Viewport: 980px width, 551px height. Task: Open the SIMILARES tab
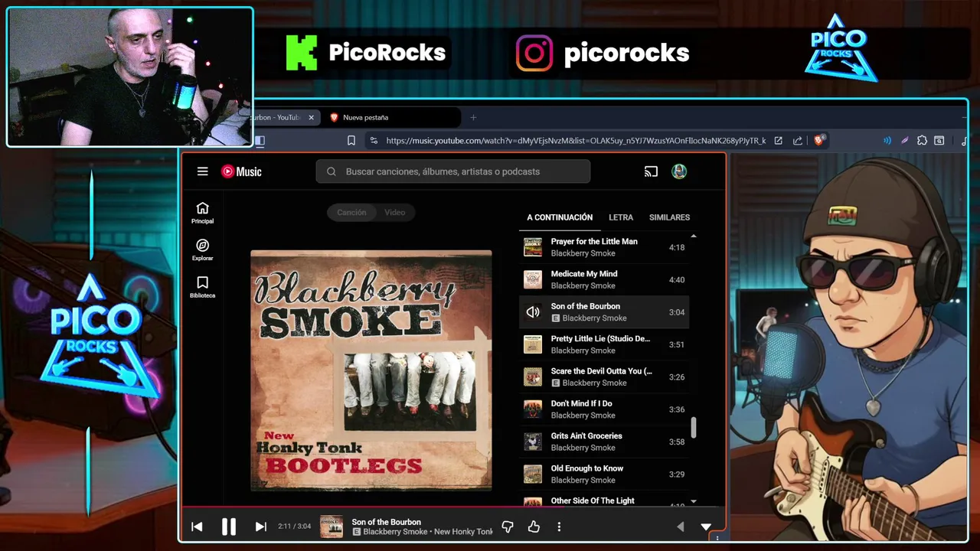click(669, 217)
